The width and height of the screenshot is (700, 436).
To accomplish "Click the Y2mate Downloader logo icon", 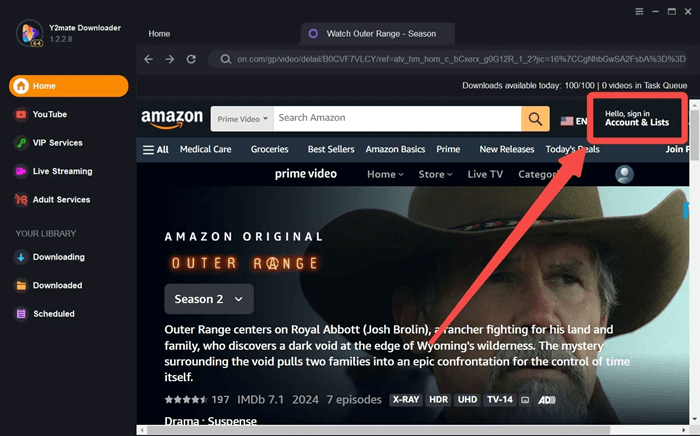I will [29, 33].
